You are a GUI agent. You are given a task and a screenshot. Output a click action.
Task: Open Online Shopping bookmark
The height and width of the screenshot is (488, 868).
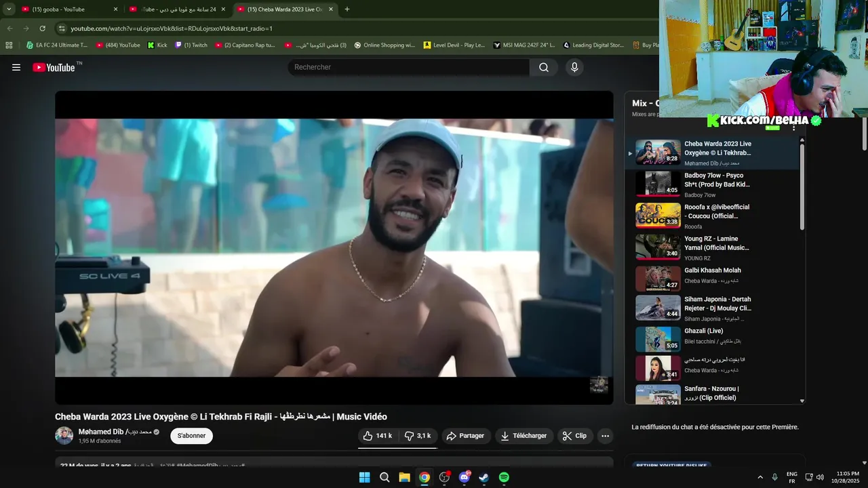pos(384,45)
